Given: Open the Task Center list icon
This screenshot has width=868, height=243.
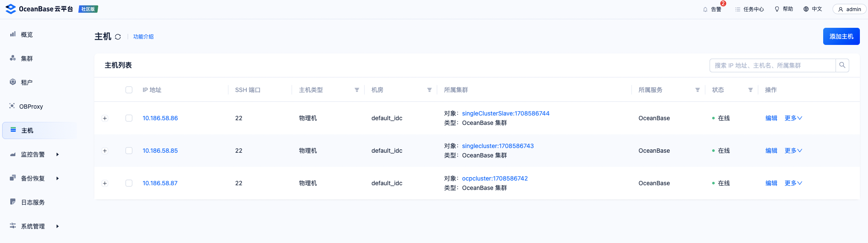Looking at the screenshot, I should tap(737, 9).
